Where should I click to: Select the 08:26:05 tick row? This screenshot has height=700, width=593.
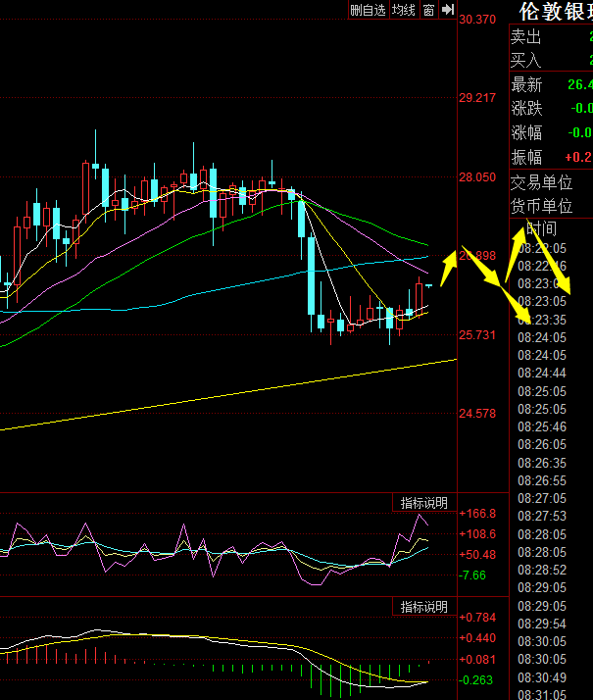[x=542, y=445]
